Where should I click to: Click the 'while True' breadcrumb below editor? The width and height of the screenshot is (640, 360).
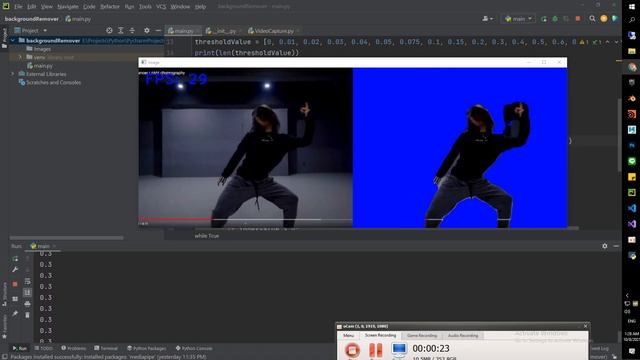coord(207,236)
